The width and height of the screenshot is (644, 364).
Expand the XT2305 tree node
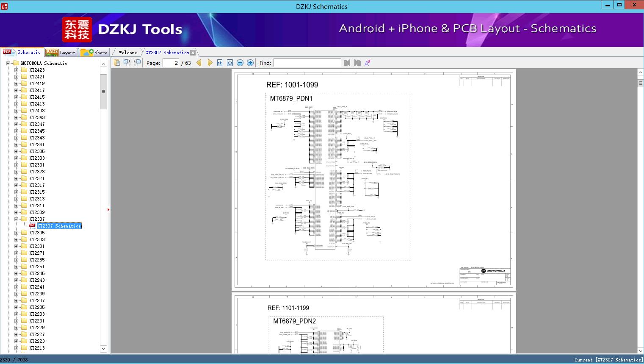(x=16, y=233)
